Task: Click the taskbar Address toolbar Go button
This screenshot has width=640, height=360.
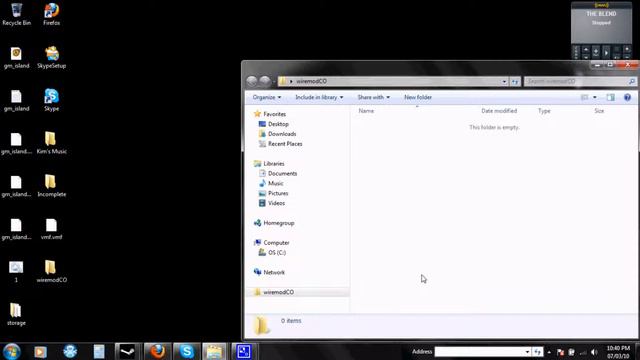Action: pos(538,352)
